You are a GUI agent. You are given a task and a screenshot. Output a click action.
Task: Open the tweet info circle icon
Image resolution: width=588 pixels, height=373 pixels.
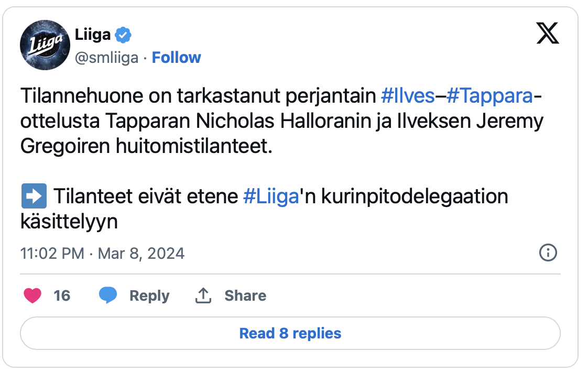pos(548,253)
